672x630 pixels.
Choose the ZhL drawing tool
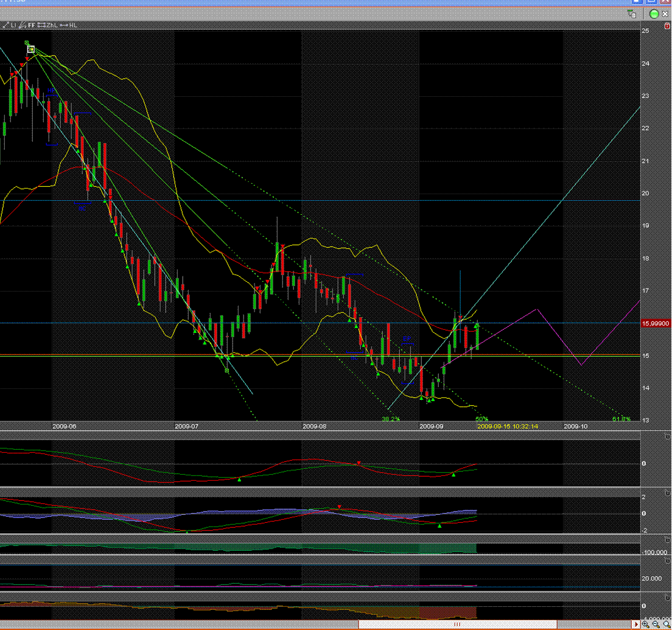46,25
